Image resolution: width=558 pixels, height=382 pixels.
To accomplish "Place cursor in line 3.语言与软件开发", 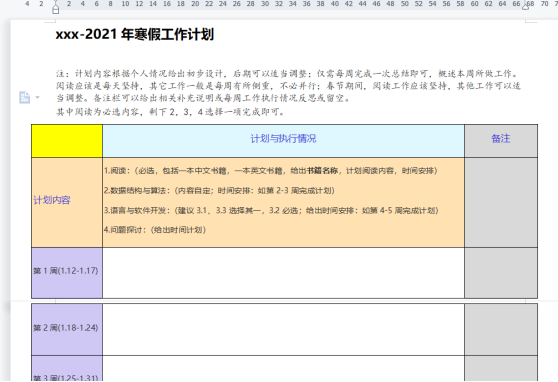I will coord(271,210).
